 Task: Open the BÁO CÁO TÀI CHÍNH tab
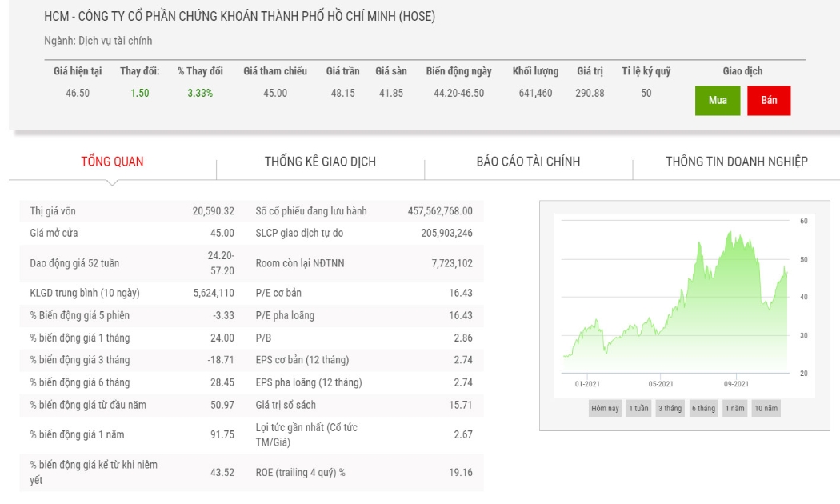[x=528, y=162]
